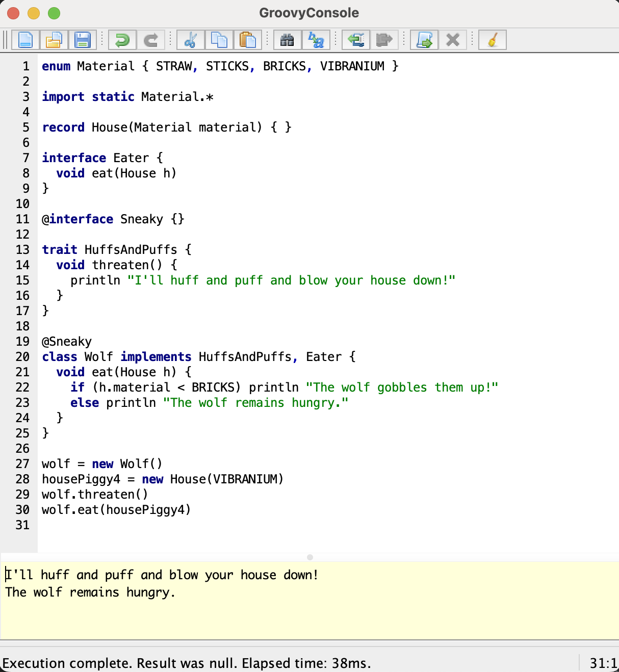Screen dimensions: 619x672
Task: Open the Replace text tool
Action: pyautogui.click(x=316, y=40)
